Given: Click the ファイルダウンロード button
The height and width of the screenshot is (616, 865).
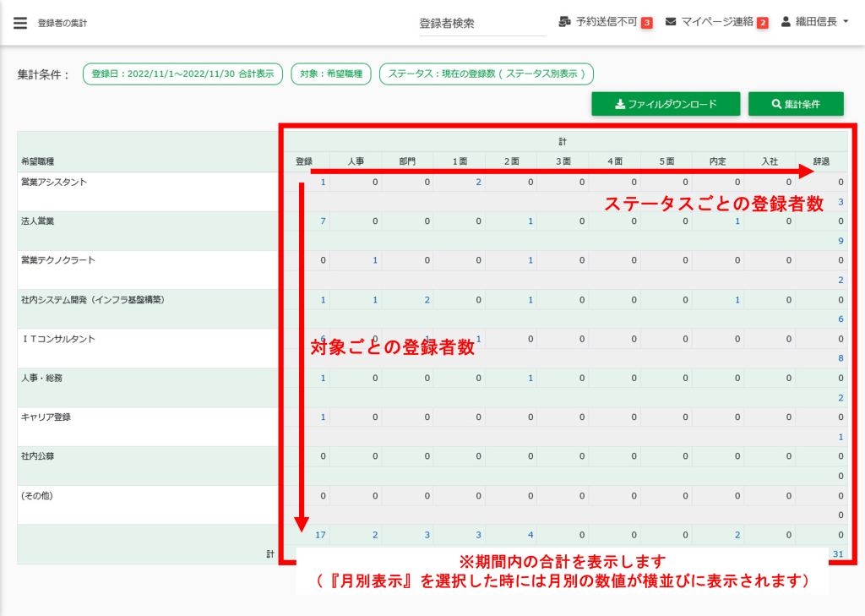Looking at the screenshot, I should pos(666,104).
